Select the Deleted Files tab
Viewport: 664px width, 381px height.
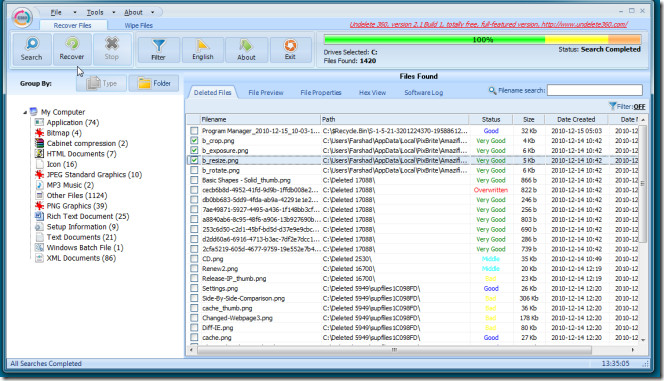pyautogui.click(x=213, y=92)
